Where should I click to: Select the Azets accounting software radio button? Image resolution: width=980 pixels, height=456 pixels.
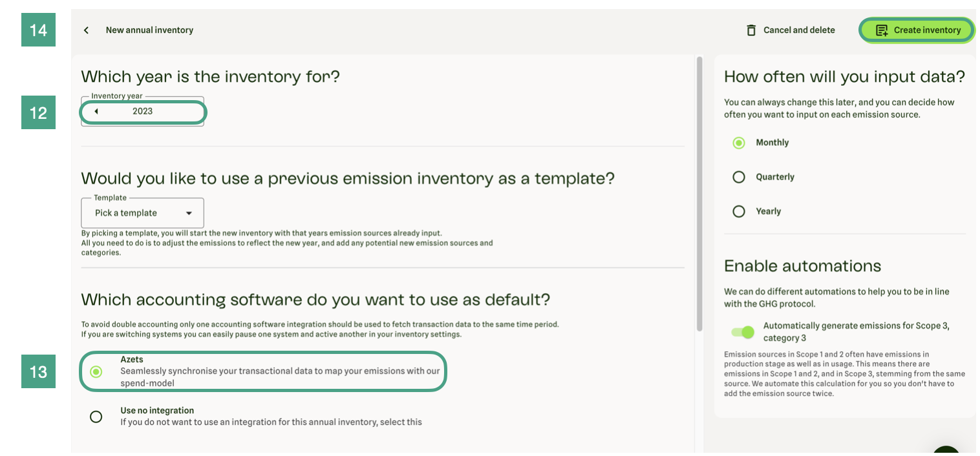(x=96, y=371)
